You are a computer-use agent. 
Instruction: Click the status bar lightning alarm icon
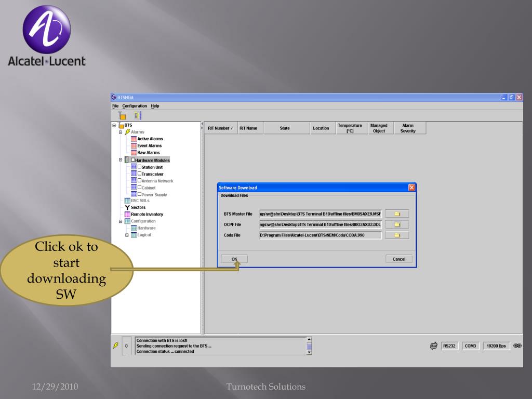[x=116, y=345]
